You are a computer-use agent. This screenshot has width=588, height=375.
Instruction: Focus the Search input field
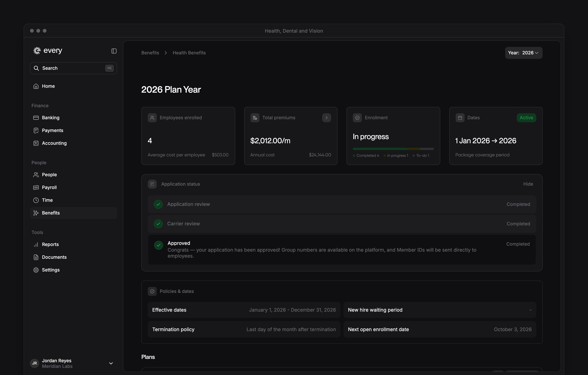[x=73, y=68]
